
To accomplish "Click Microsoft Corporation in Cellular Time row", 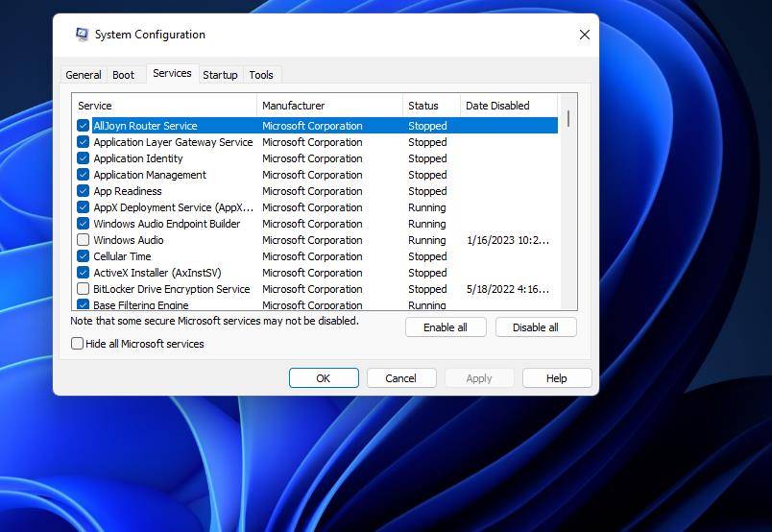I will tap(312, 256).
